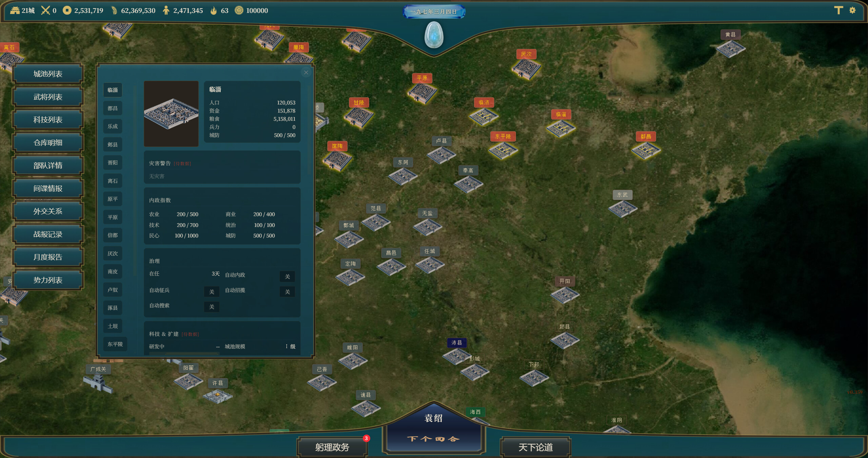The image size is (868, 458).
Task: Click 天下论道 button
Action: click(535, 447)
